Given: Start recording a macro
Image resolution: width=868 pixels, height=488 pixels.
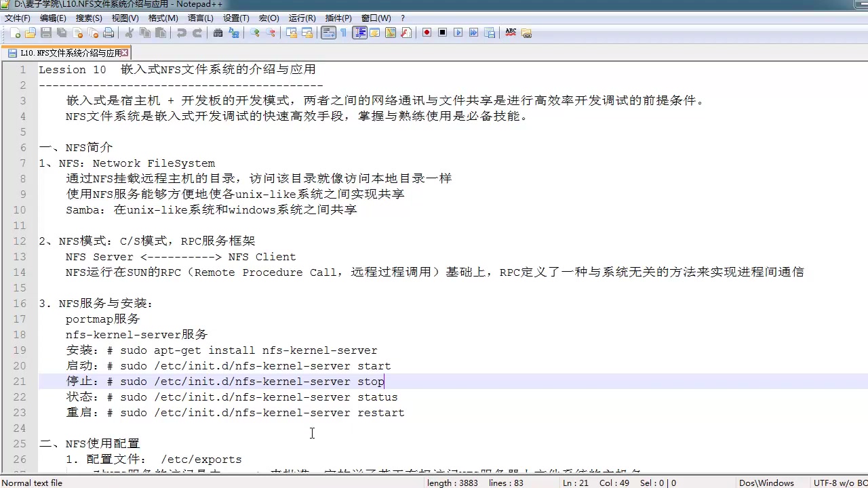Looking at the screenshot, I should pos(427,33).
